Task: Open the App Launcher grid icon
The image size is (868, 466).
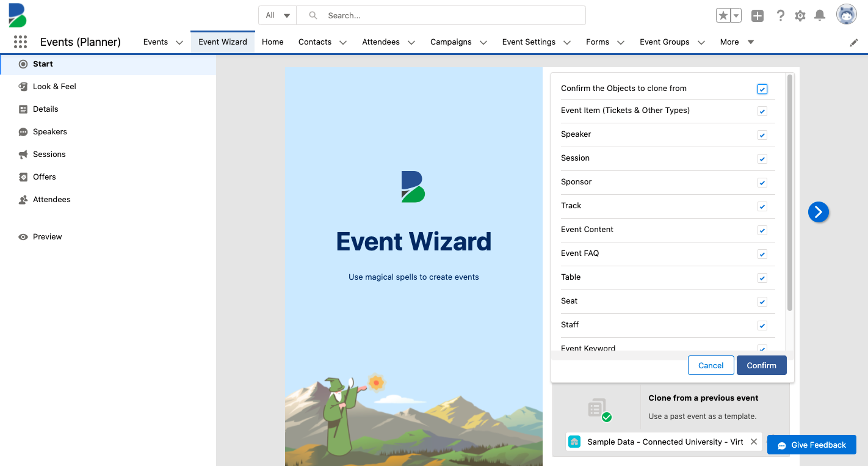Action: click(x=20, y=42)
